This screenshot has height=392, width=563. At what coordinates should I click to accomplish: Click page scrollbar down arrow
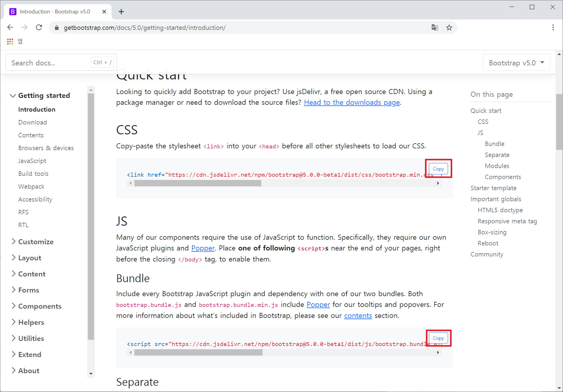click(559, 388)
